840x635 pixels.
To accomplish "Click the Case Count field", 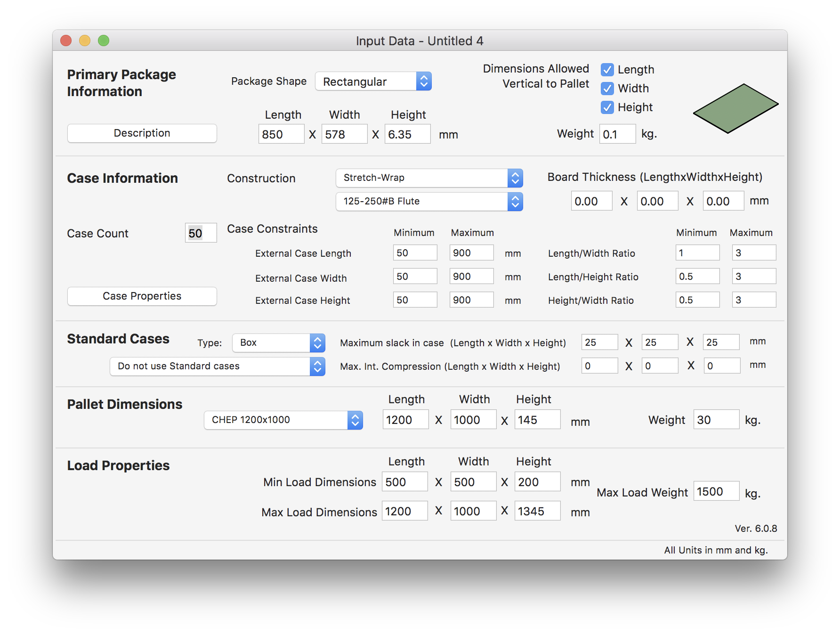I will 201,233.
